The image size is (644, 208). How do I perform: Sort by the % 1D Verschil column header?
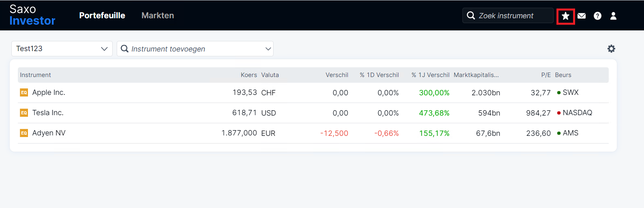(379, 75)
